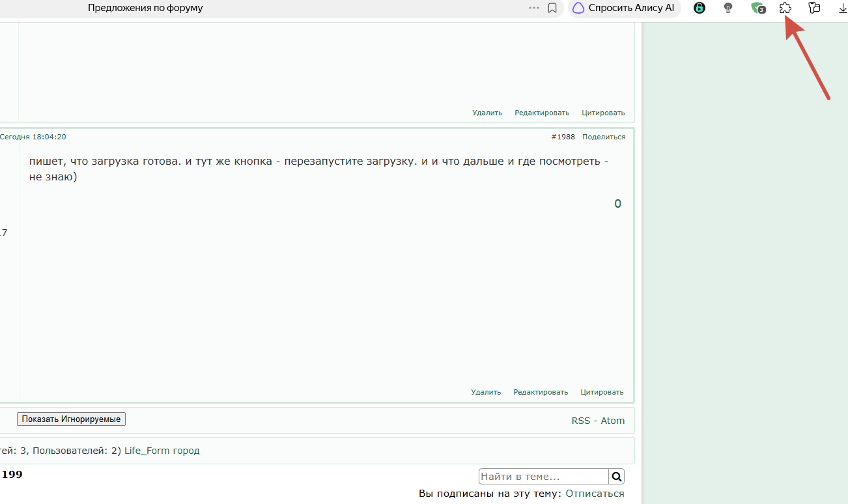Click the green padlock extension icon
The image size is (848, 504).
[700, 8]
